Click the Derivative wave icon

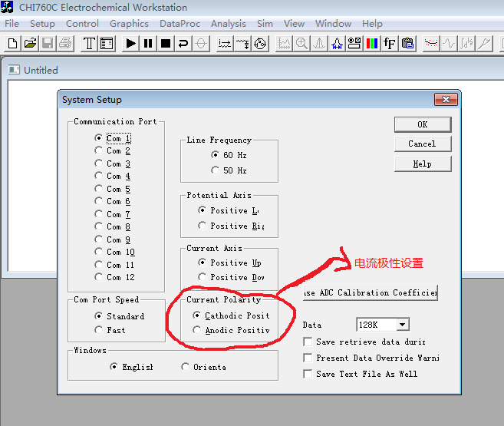[x=449, y=43]
